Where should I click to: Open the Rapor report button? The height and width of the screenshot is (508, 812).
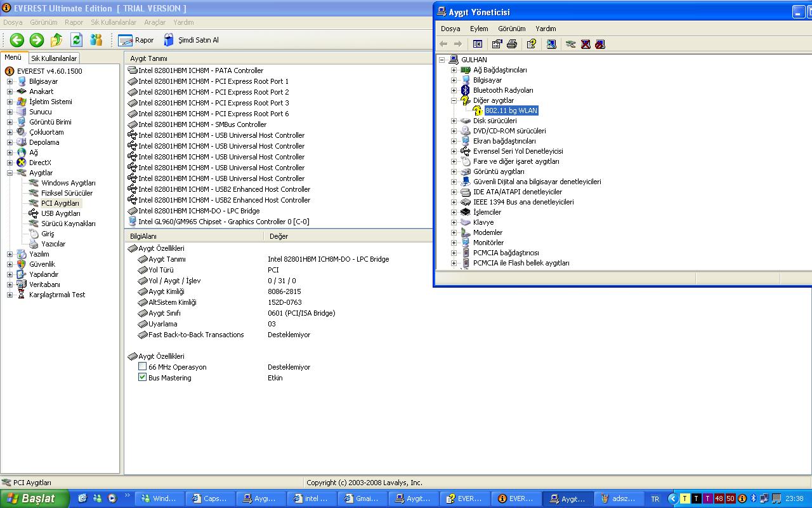[136, 40]
